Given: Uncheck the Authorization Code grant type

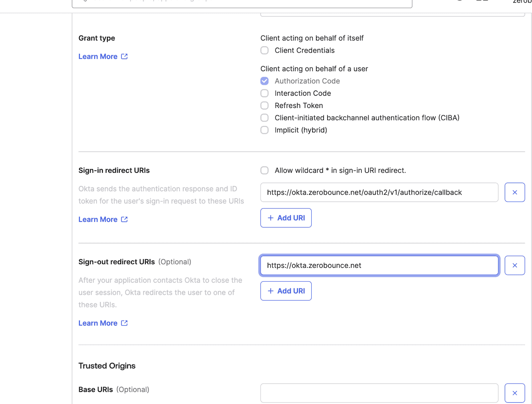Looking at the screenshot, I should pos(264,81).
